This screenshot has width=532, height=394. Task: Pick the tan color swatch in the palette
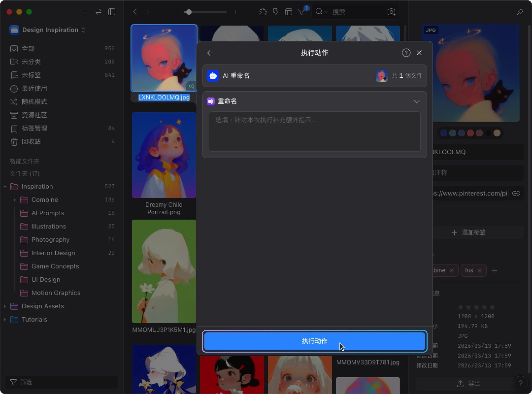point(497,133)
